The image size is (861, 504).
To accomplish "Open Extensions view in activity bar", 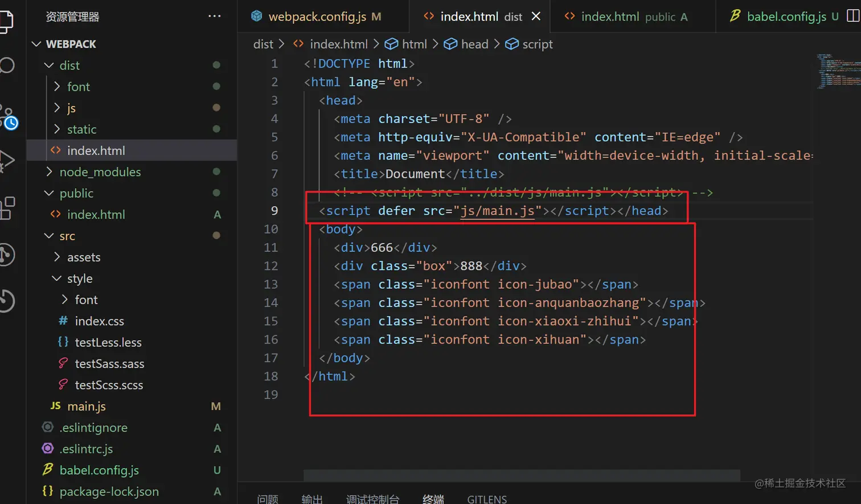I will click(x=7, y=208).
